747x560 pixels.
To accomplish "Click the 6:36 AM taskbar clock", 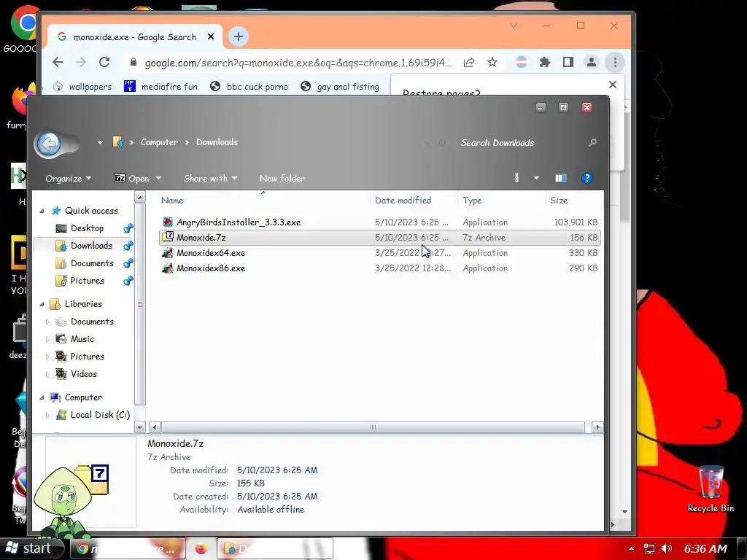I will click(705, 548).
